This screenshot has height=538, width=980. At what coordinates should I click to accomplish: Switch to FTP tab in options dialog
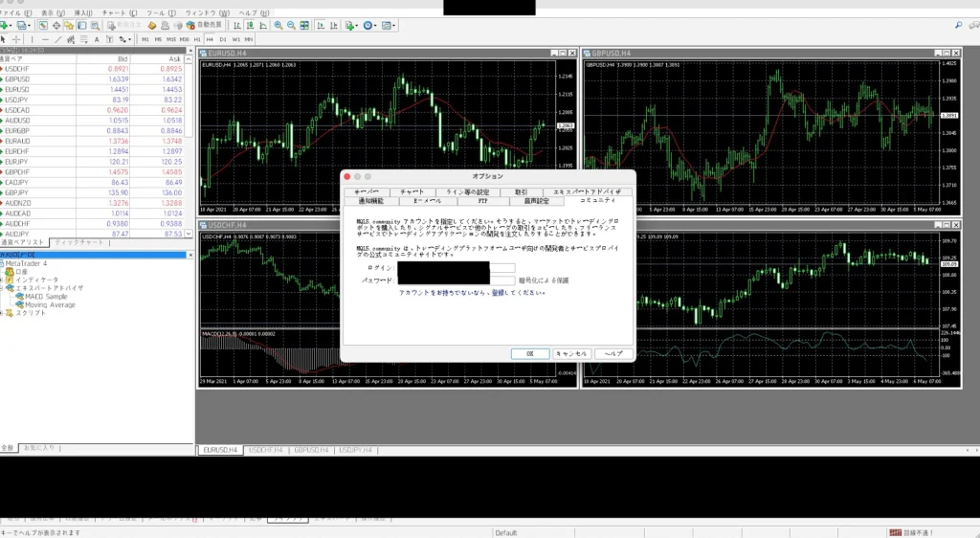[x=483, y=201]
